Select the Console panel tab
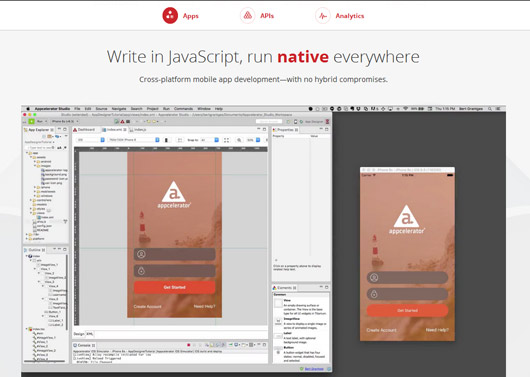 (x=84, y=345)
